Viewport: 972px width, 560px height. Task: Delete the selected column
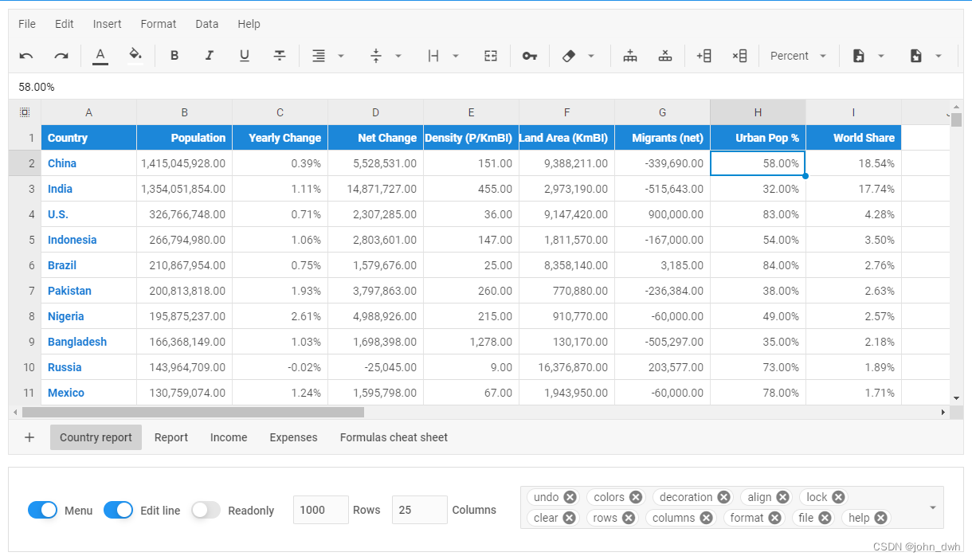(x=740, y=56)
